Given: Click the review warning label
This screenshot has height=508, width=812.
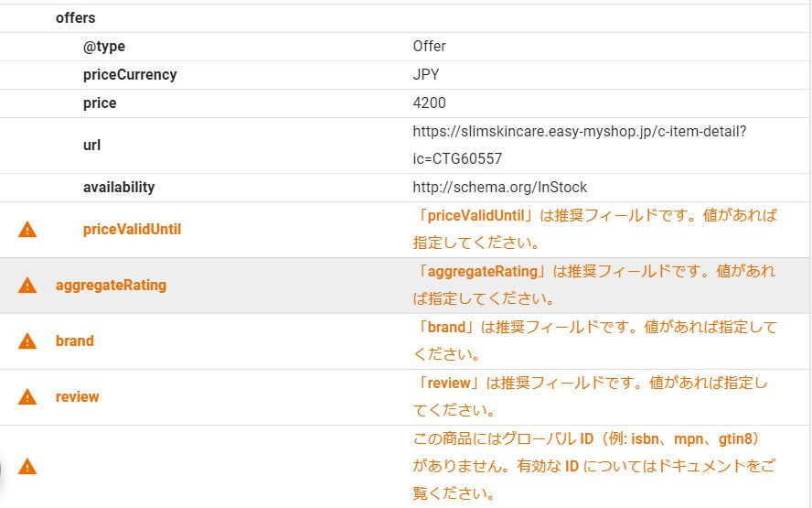Looking at the screenshot, I should 77,397.
